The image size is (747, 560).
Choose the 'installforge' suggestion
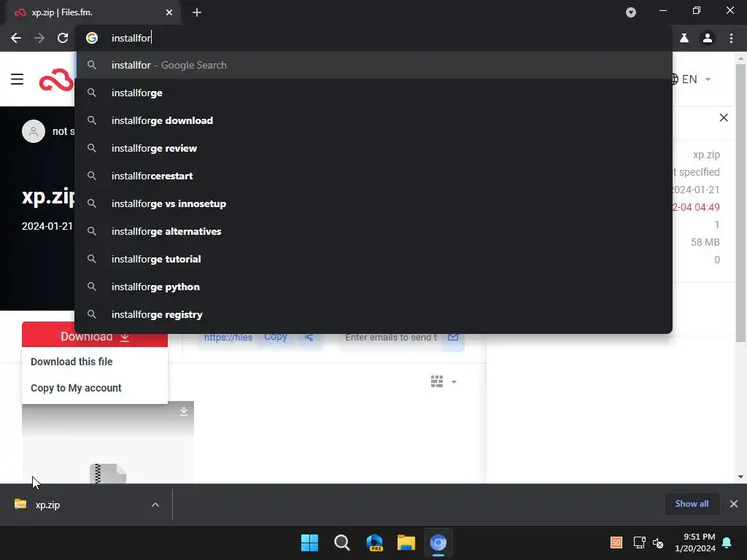point(373,93)
